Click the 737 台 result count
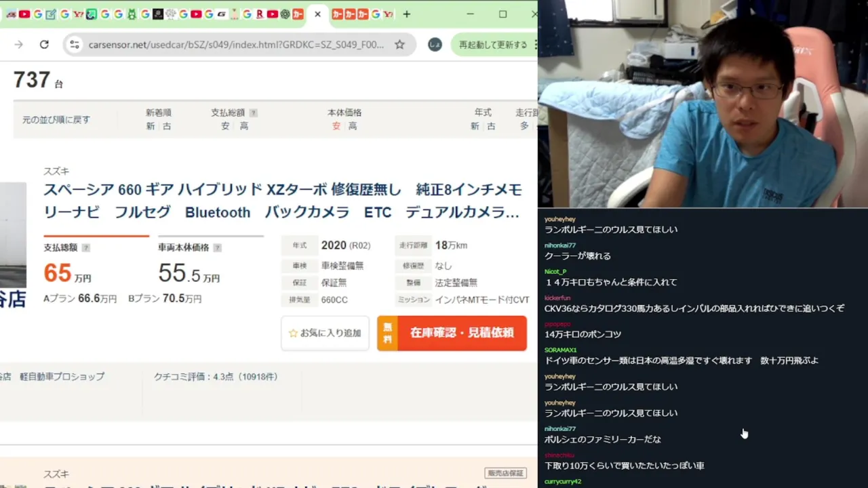The width and height of the screenshot is (868, 488). 38,80
